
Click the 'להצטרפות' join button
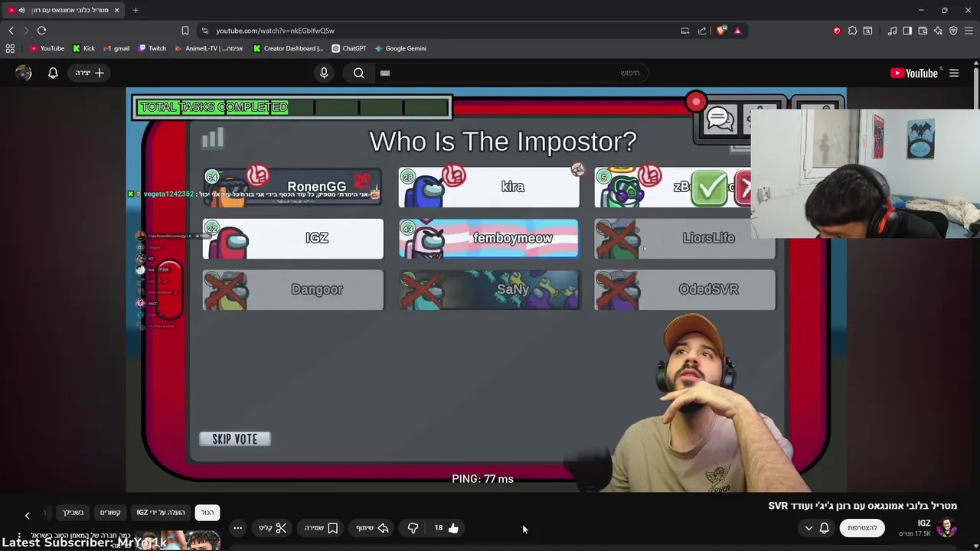(x=862, y=528)
